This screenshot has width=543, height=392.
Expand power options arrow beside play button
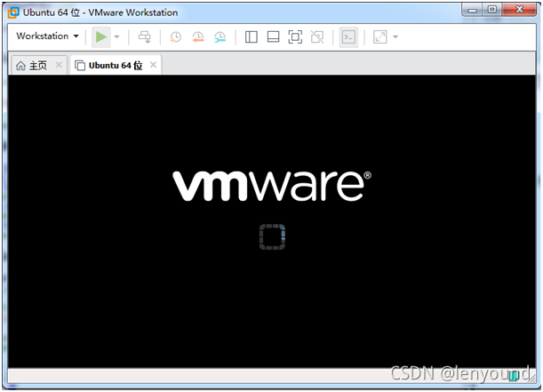point(116,36)
